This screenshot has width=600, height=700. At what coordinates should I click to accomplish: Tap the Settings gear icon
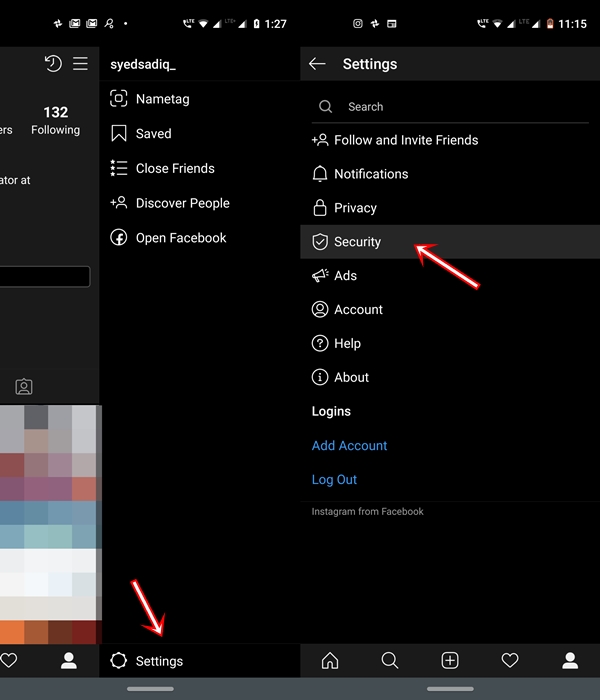tap(119, 661)
